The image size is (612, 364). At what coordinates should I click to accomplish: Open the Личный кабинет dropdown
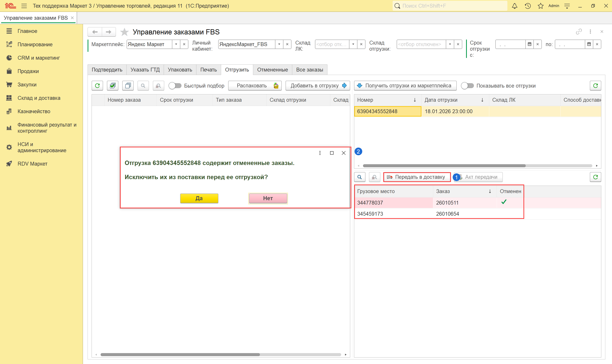(x=279, y=44)
